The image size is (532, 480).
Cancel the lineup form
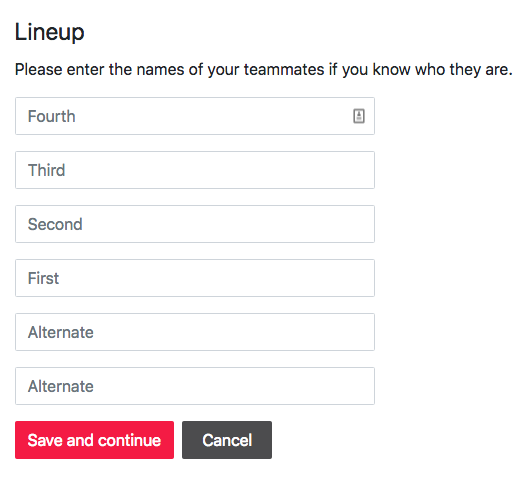tap(227, 440)
